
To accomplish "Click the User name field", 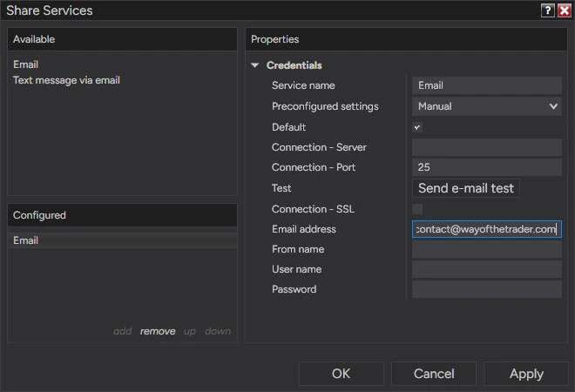I will (x=487, y=269).
